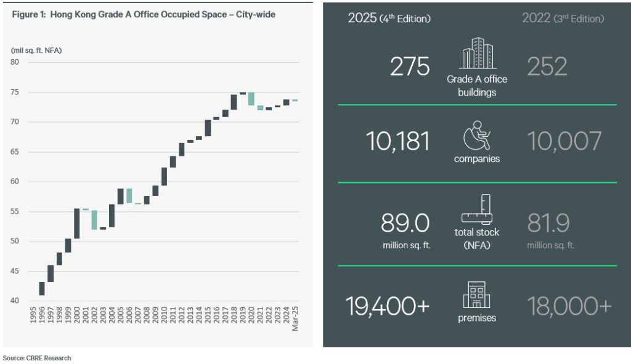Click the faded 252 buildings value
This screenshot has height=364, width=631.
click(547, 67)
